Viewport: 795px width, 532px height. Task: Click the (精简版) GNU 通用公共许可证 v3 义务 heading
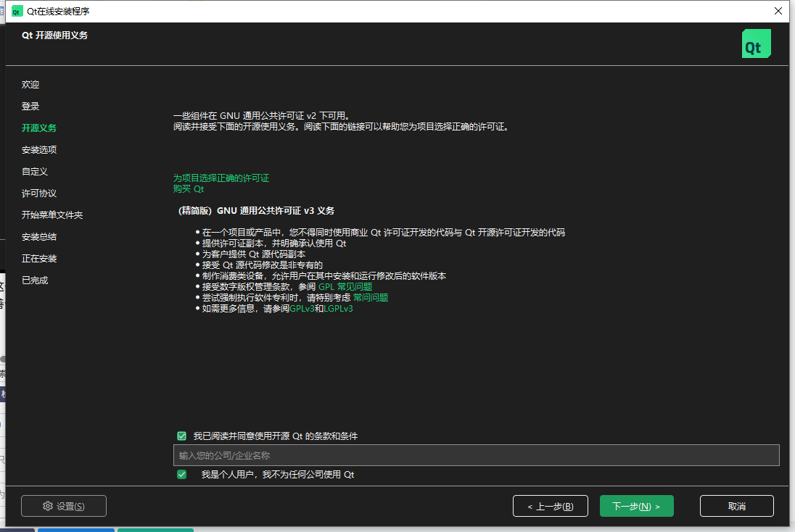click(x=257, y=211)
